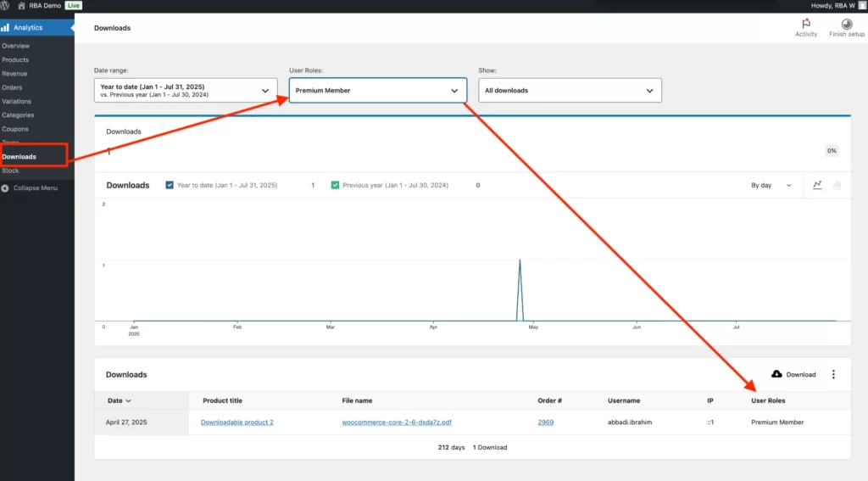Open the Date range dropdown
868x481 pixels.
pyautogui.click(x=185, y=91)
